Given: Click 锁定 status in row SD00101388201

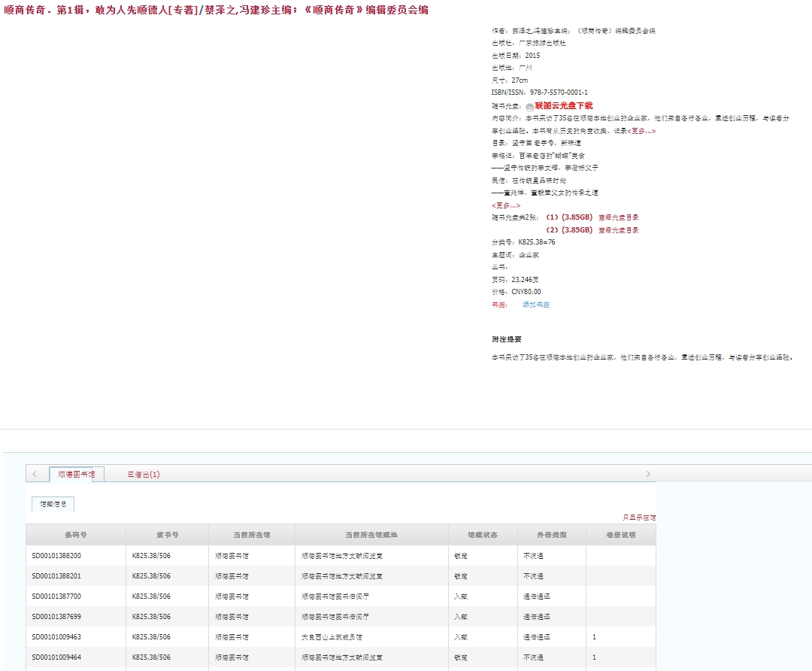Looking at the screenshot, I should pos(461,575).
